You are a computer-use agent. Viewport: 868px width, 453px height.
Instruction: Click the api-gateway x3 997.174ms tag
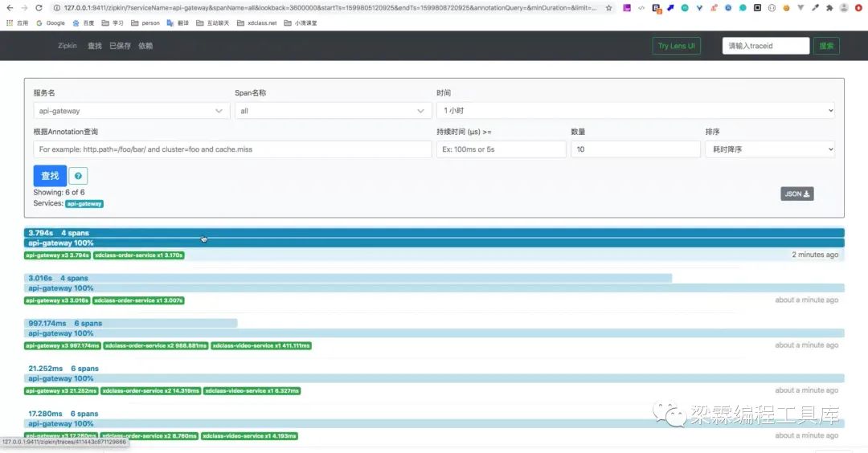pyautogui.click(x=63, y=345)
